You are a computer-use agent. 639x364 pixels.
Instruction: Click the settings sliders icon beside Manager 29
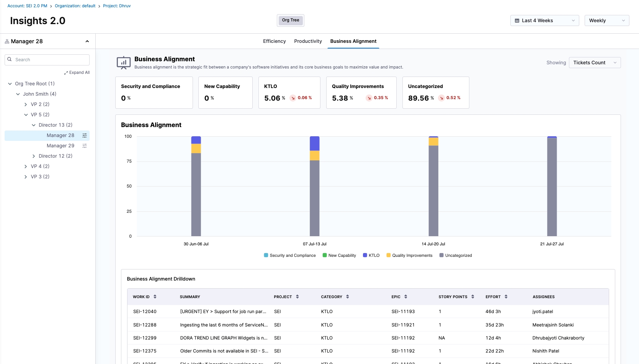[85, 146]
